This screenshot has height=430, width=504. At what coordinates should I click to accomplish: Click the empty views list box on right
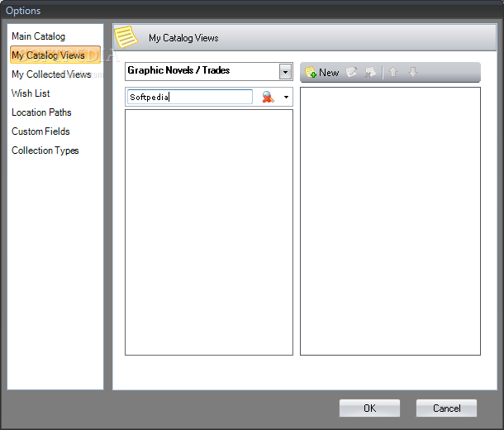390,221
